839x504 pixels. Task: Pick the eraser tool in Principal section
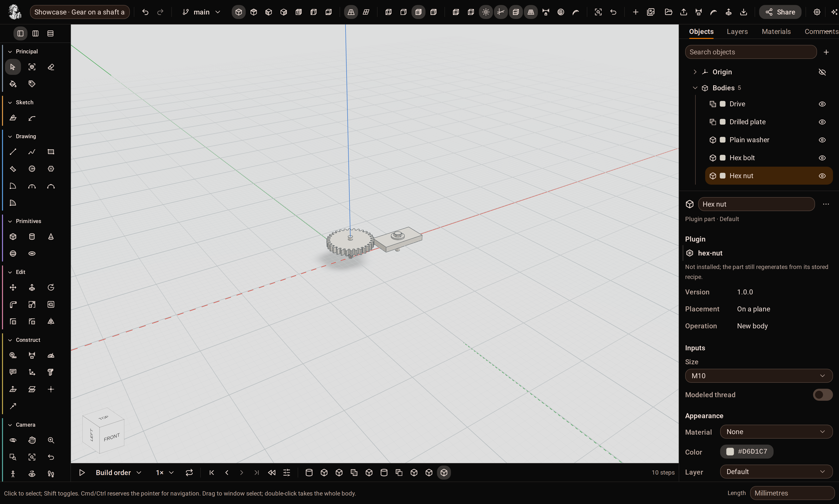click(51, 67)
